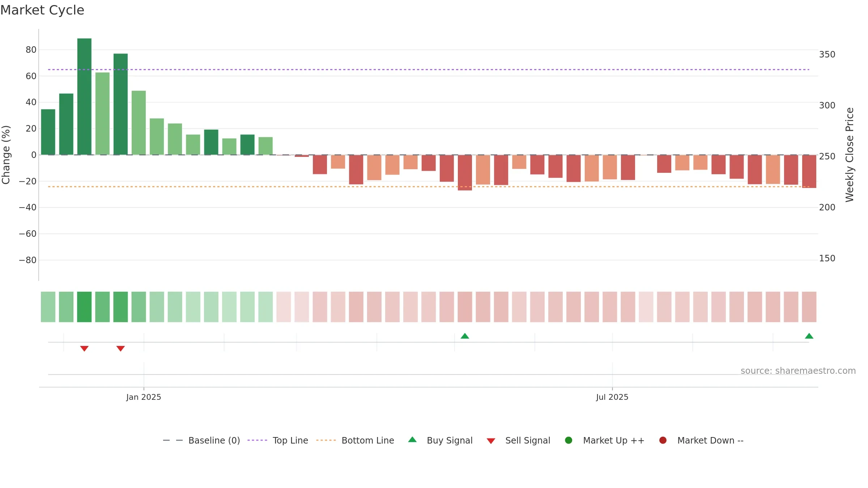This screenshot has width=868, height=488.
Task: Click the green Market Up ++ dot in legend
Action: click(569, 440)
